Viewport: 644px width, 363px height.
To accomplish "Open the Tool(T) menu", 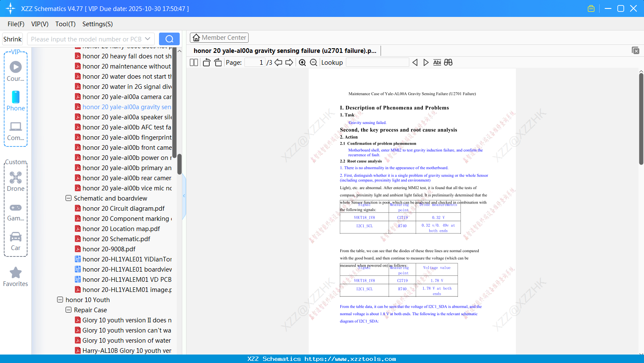I will pyautogui.click(x=66, y=24).
